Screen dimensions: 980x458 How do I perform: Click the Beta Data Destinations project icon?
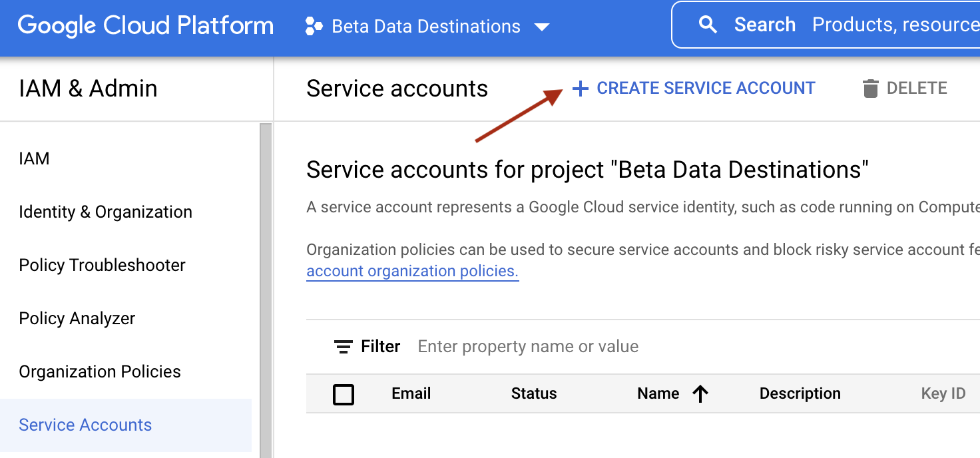pos(314,27)
